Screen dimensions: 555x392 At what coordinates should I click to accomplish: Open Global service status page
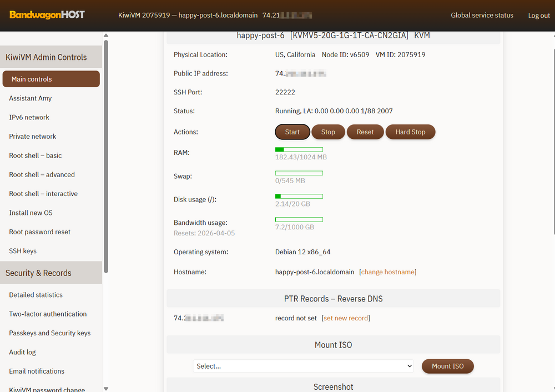tap(482, 16)
